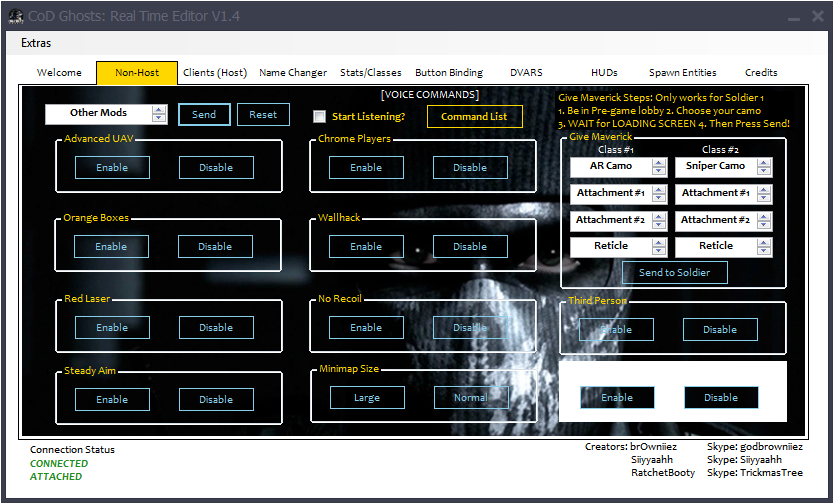Viewport: 836px width, 503px height.
Task: Enable Steady Aim
Action: tap(112, 400)
